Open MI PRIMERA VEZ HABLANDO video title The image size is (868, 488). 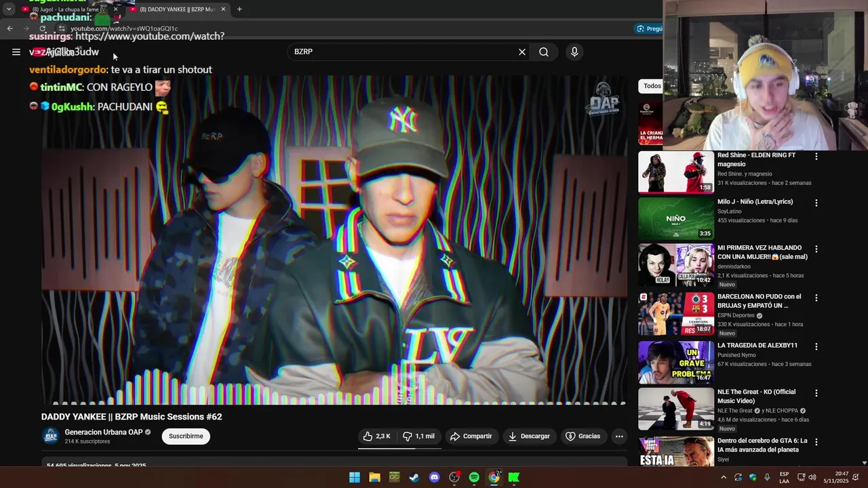762,252
